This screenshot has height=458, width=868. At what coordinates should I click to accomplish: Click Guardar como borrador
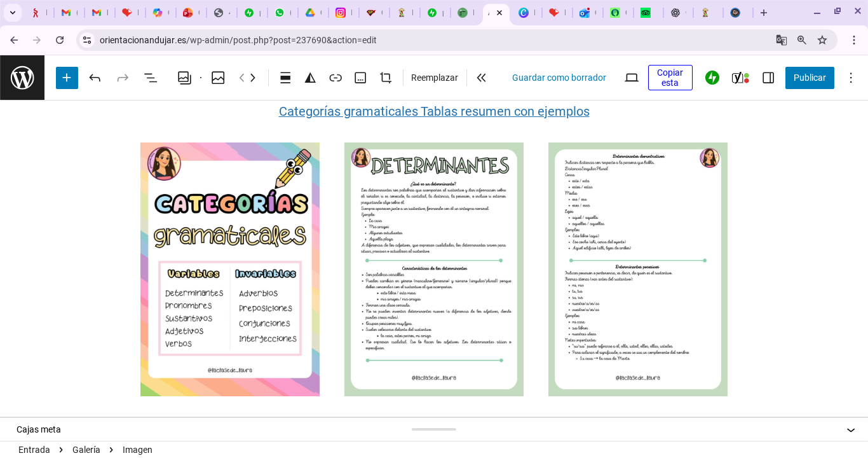[x=559, y=78]
